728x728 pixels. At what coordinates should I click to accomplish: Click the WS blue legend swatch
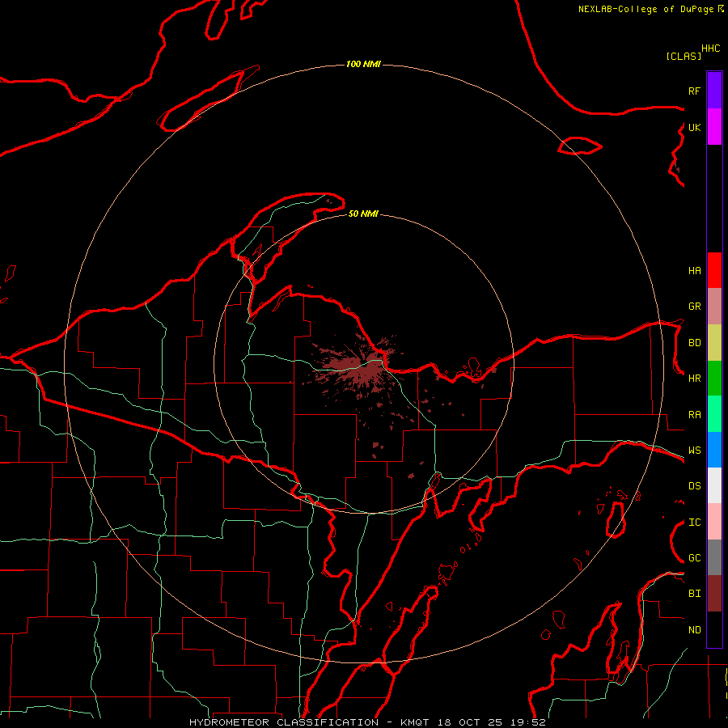(714, 450)
